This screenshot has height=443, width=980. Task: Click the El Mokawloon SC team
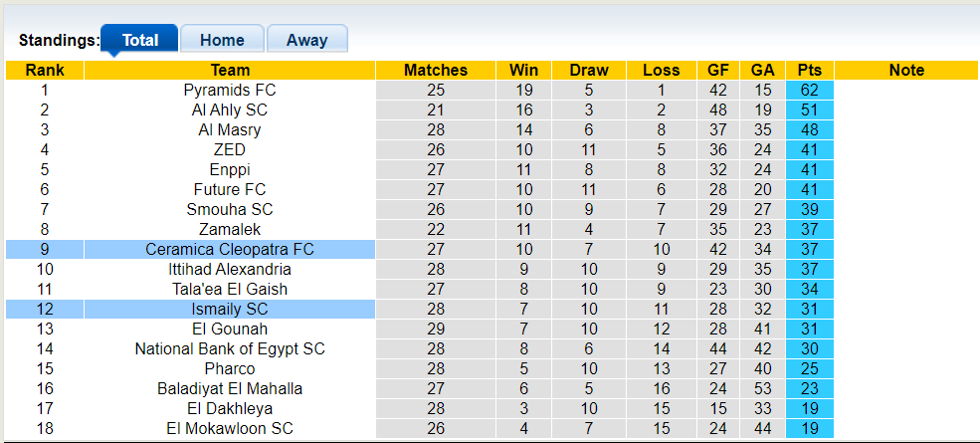click(x=230, y=428)
